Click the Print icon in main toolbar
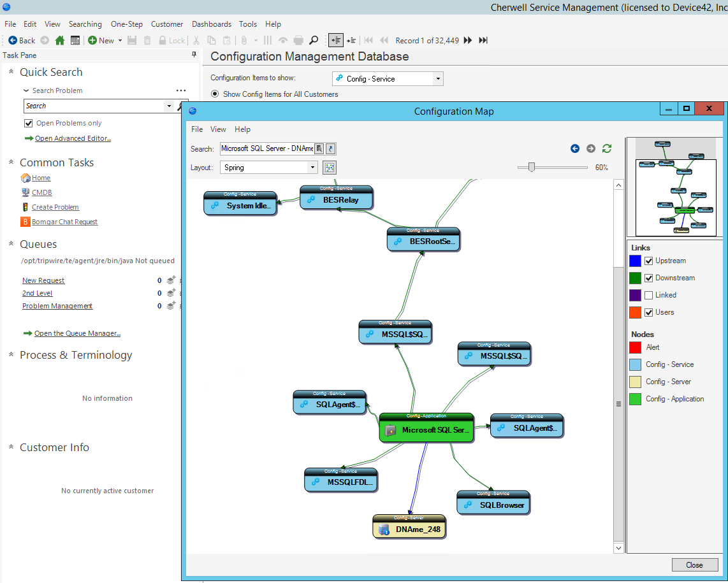This screenshot has height=583, width=728. [298, 40]
